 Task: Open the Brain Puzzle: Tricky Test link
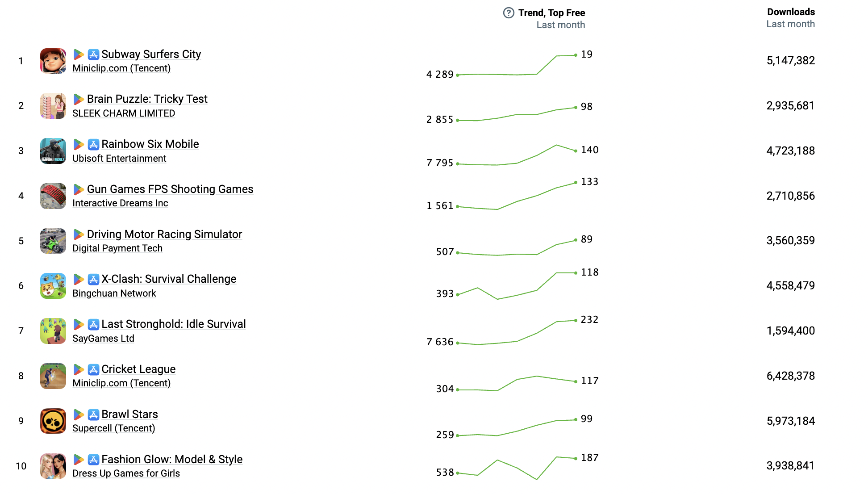pyautogui.click(x=147, y=99)
